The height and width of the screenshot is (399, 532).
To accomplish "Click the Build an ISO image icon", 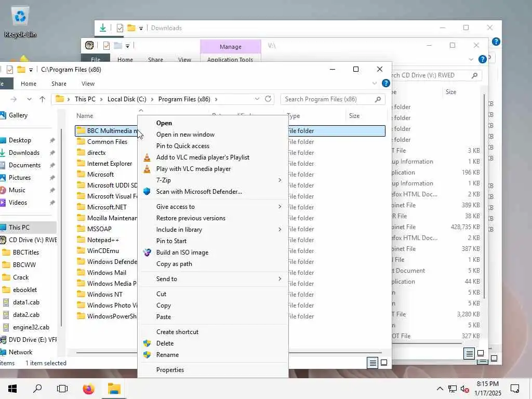I will [x=147, y=252].
